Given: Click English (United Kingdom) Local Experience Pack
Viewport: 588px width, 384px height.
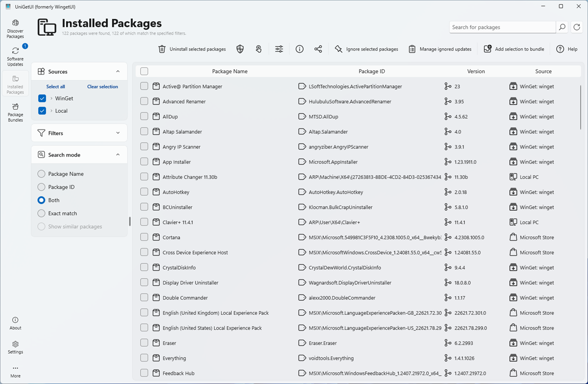Looking at the screenshot, I should [x=216, y=313].
